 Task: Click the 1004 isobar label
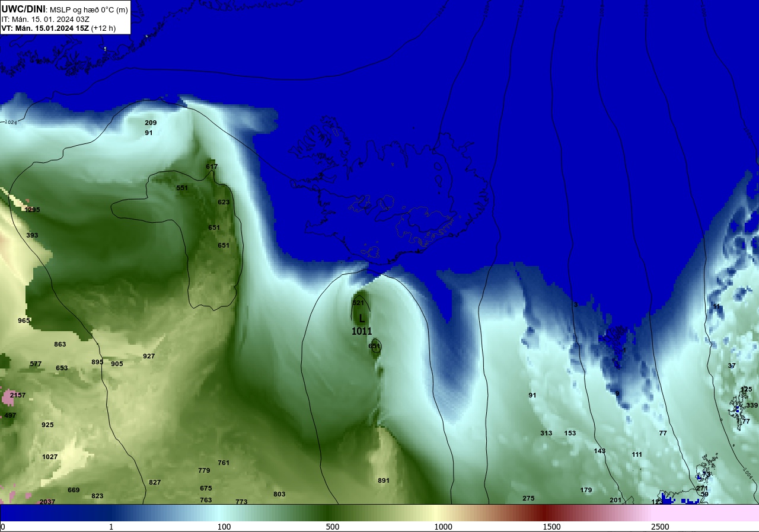click(x=747, y=473)
